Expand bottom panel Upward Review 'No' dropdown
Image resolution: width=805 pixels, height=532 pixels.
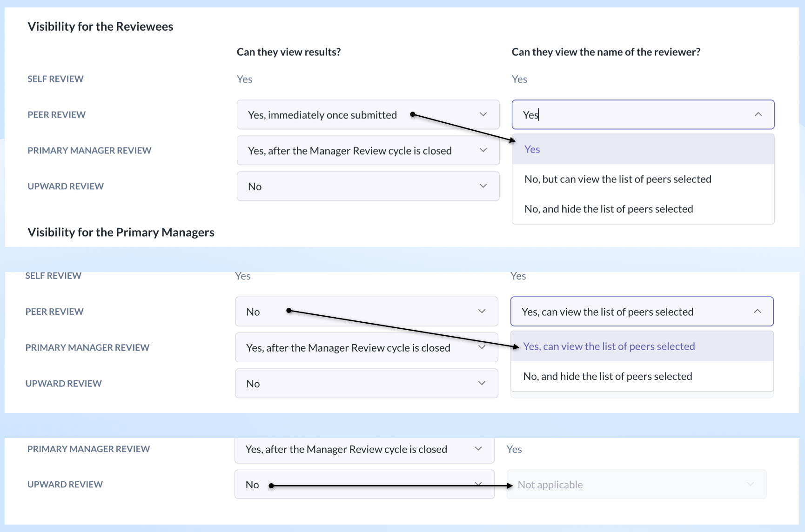(364, 485)
